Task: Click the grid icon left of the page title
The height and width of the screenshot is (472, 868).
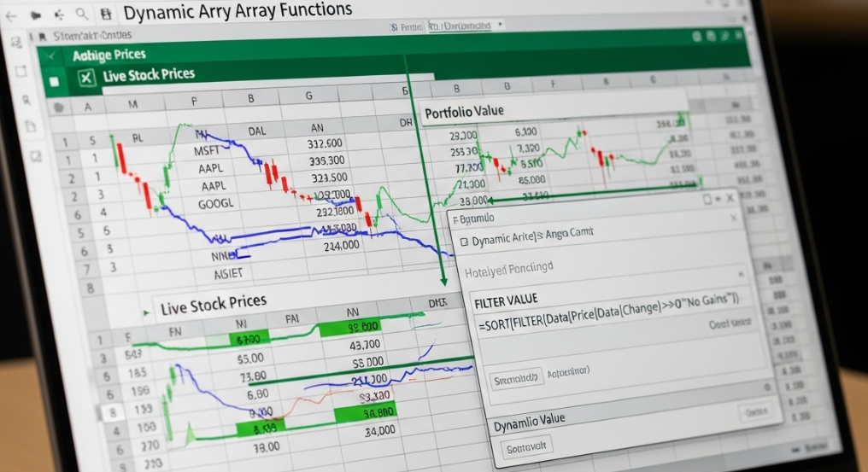Action: (106, 14)
